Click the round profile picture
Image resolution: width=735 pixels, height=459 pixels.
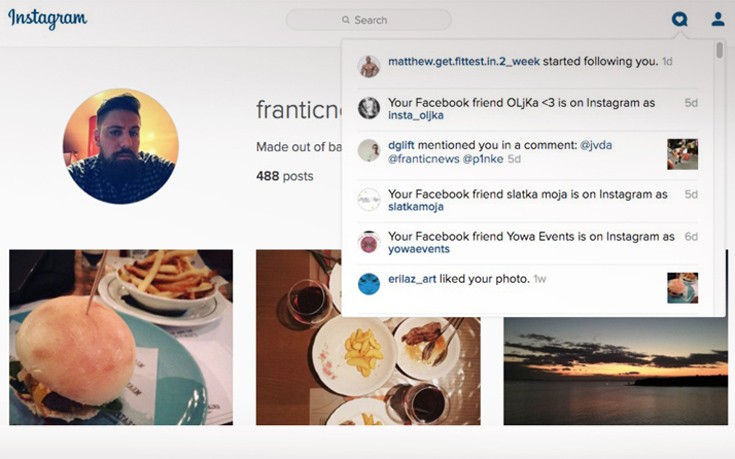[120, 146]
